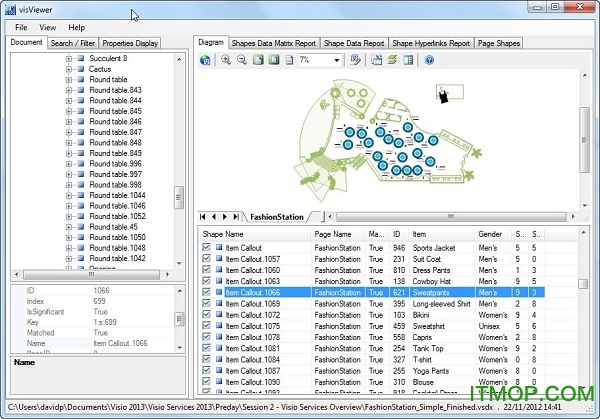Click the fit-page-height green icon
This screenshot has height=419, width=600.
pos(274,60)
